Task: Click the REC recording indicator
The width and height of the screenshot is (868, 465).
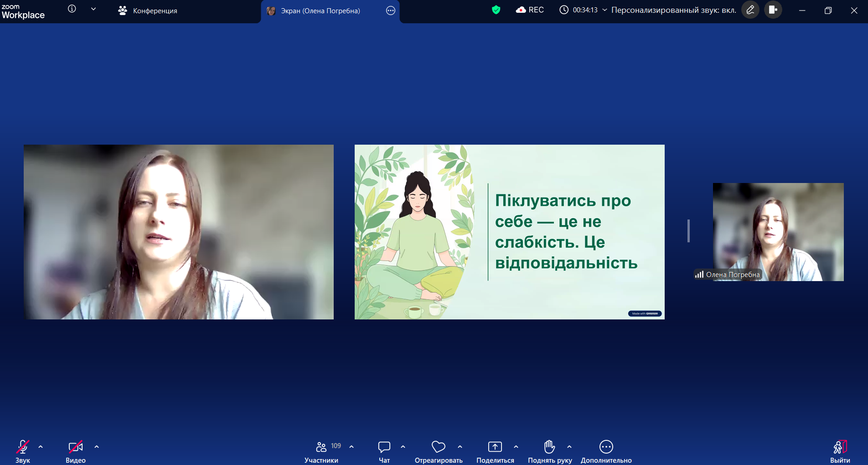Action: tap(530, 10)
